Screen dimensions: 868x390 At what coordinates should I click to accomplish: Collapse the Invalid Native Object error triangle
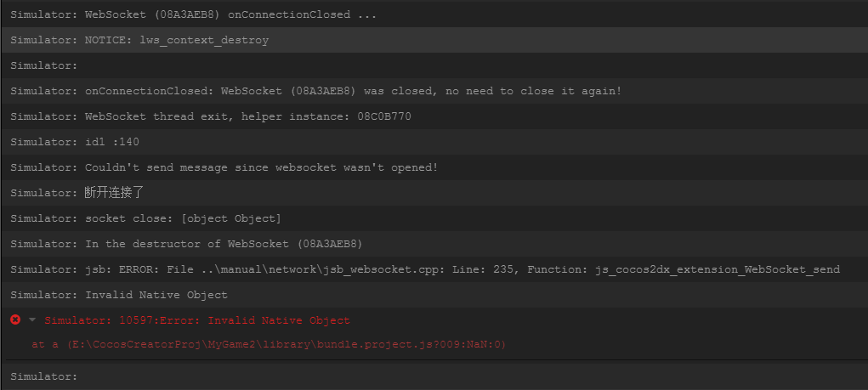coord(32,320)
